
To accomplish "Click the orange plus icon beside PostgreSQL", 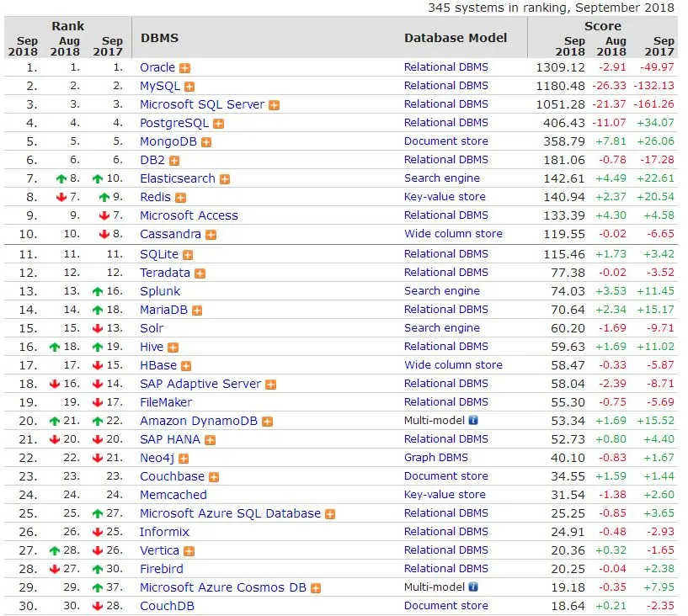I will [218, 124].
